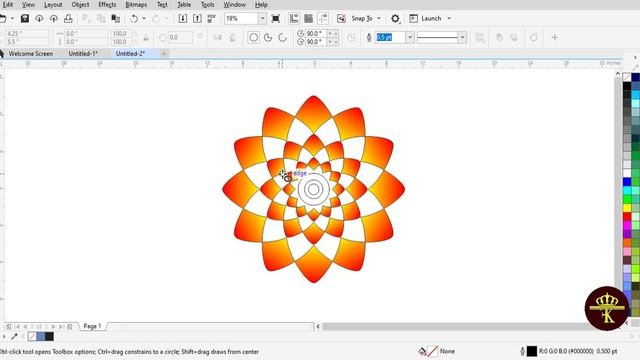Click the new document plus tab
Screen dimensions: 640x360
click(x=164, y=53)
